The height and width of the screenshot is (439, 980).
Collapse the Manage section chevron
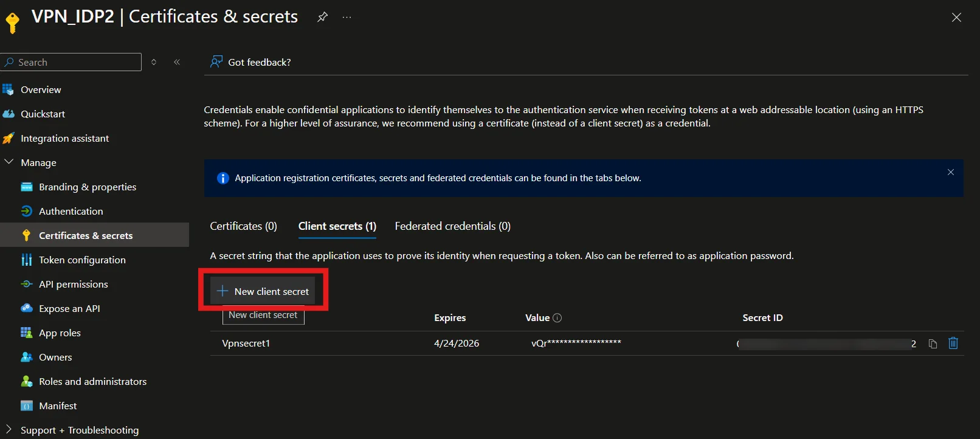coord(9,162)
